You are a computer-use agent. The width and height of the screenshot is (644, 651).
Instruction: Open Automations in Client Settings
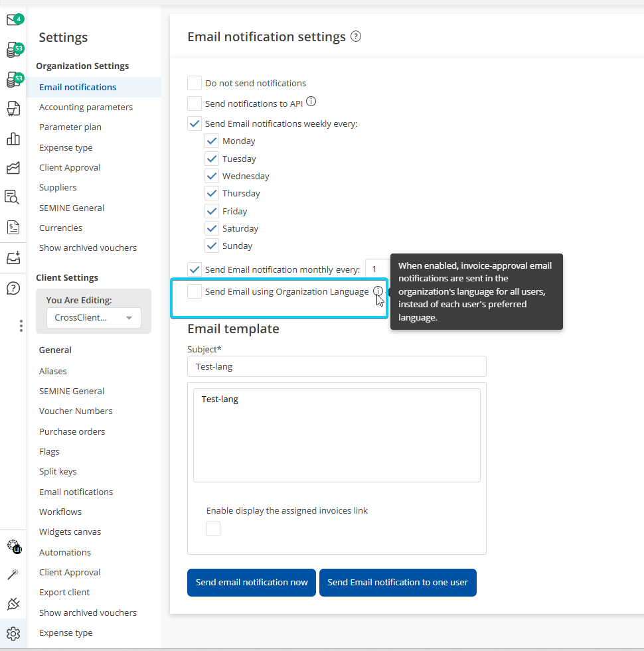pos(65,552)
